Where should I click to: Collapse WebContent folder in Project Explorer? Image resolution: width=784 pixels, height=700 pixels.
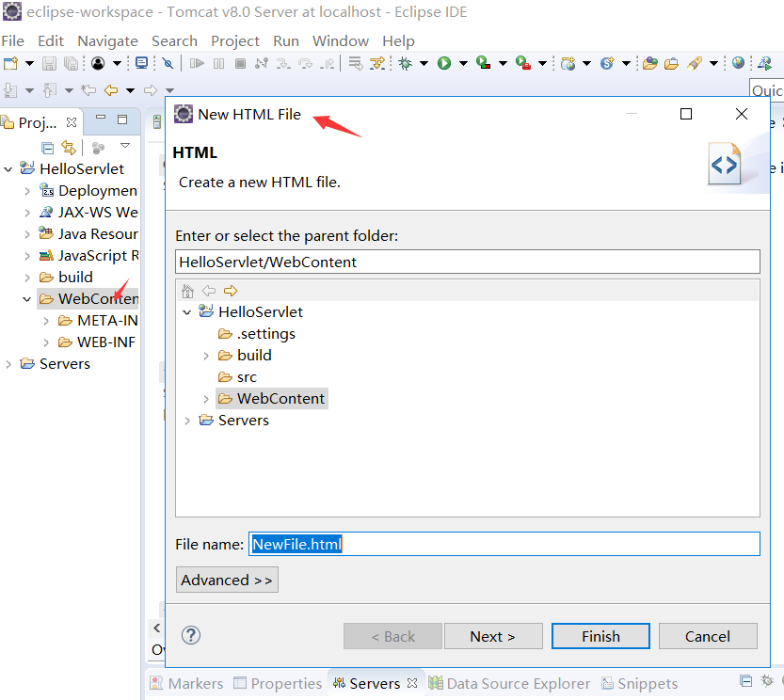tap(27, 299)
